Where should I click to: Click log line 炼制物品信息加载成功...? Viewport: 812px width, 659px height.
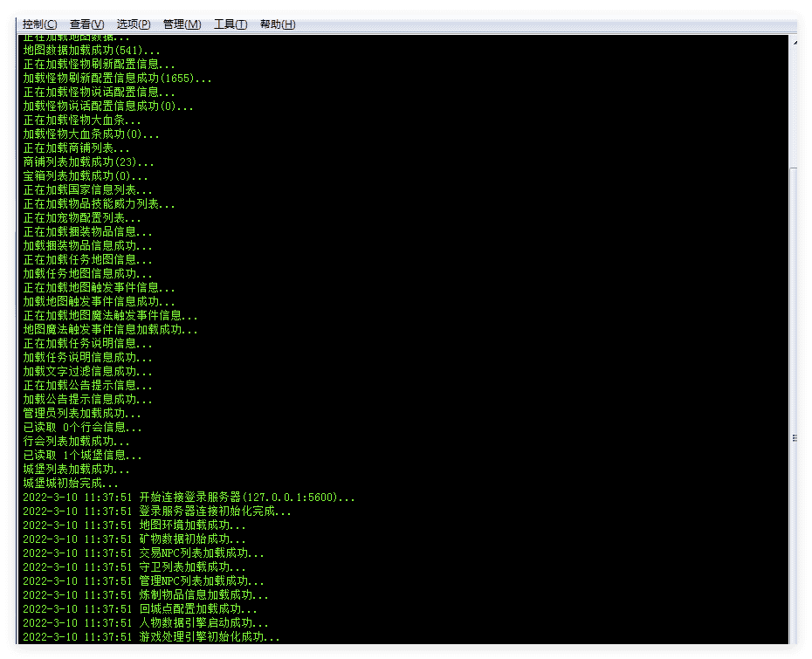(146, 595)
